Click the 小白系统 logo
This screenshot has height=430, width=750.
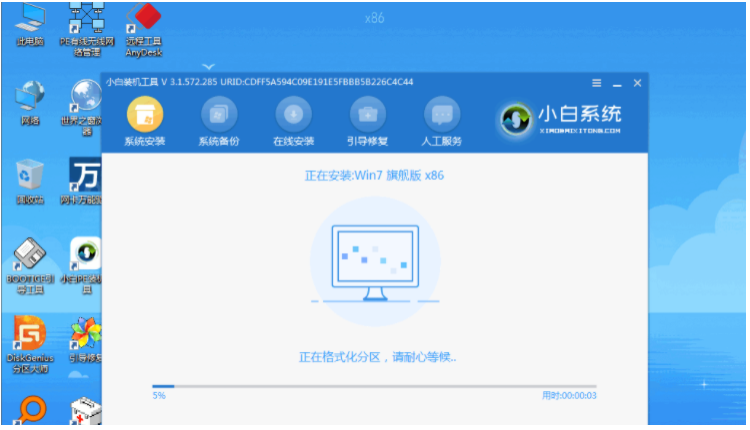coord(561,119)
